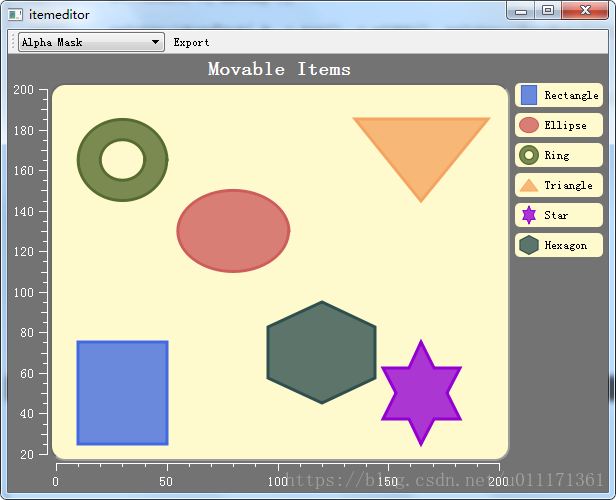Click the Rectangle legend label
This screenshot has width=616, height=500.
pyautogui.click(x=571, y=95)
